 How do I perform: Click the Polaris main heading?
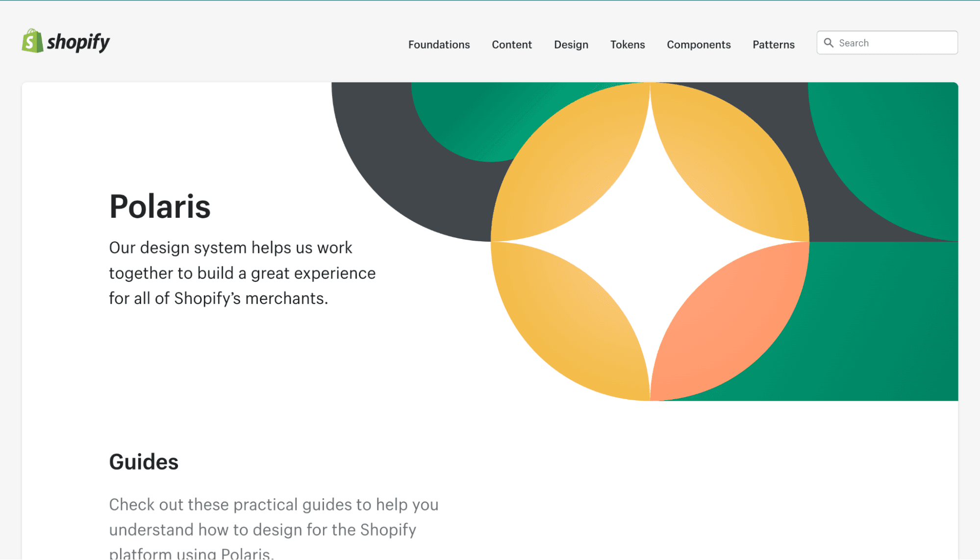(160, 206)
